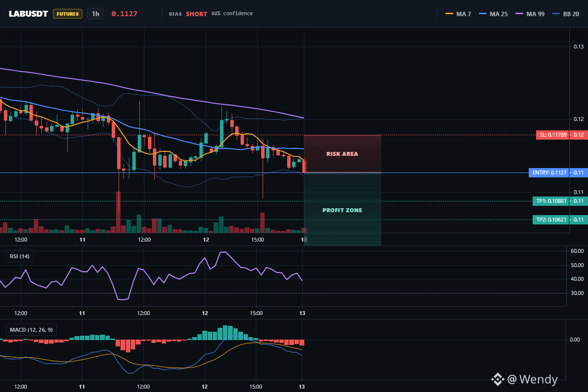Click the 15:00 label on main chart time axis
Screen dimensions: 588x392
point(257,240)
